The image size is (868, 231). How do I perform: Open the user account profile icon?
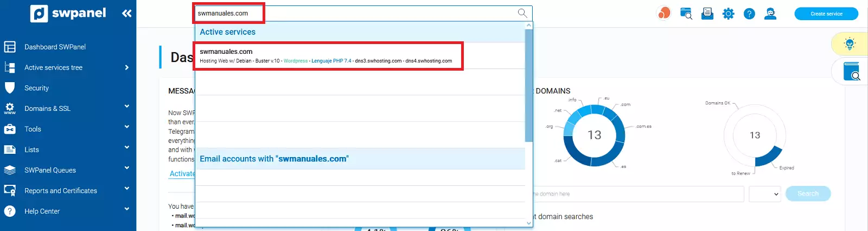point(770,14)
